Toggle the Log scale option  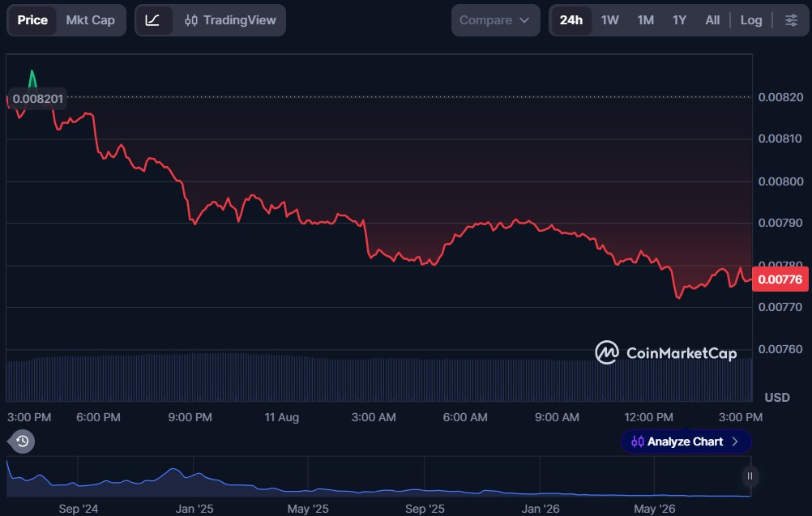[751, 20]
